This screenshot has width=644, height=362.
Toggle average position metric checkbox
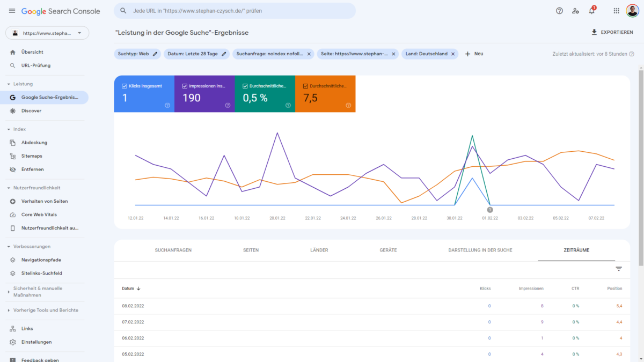305,86
